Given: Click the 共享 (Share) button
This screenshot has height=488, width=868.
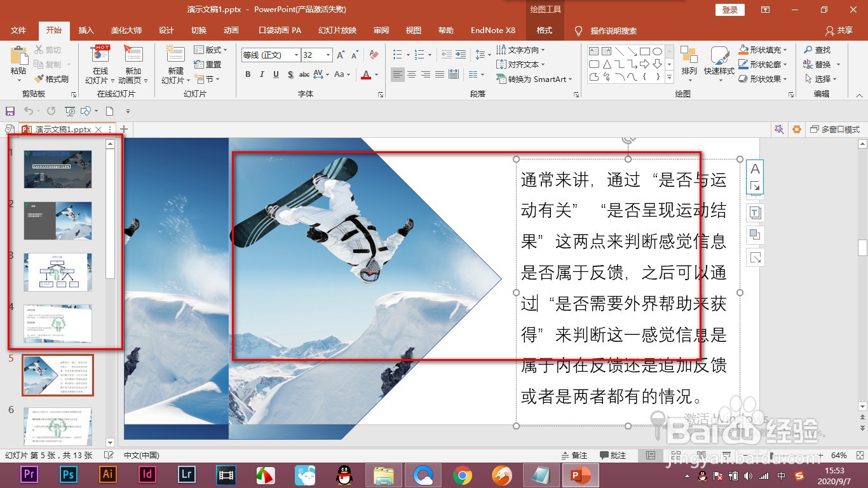Looking at the screenshot, I should pos(839,30).
